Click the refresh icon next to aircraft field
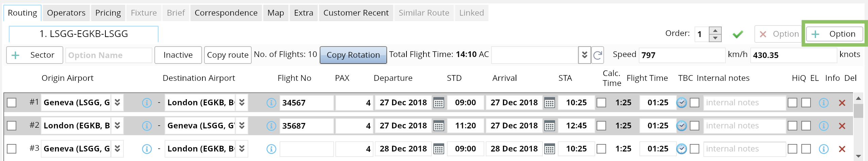The height and width of the screenshot is (161, 868). tap(598, 55)
